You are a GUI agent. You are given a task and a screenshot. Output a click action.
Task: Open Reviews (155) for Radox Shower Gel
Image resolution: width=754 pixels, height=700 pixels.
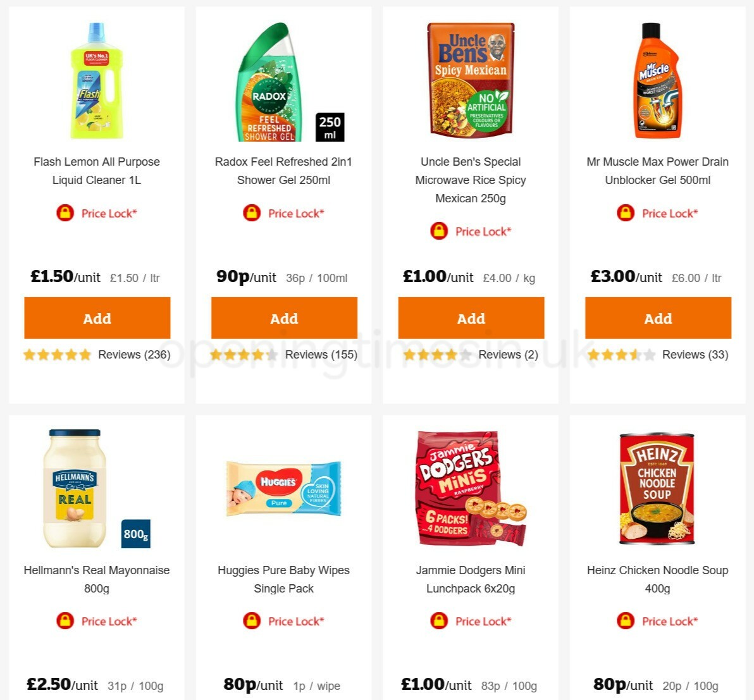click(x=320, y=355)
